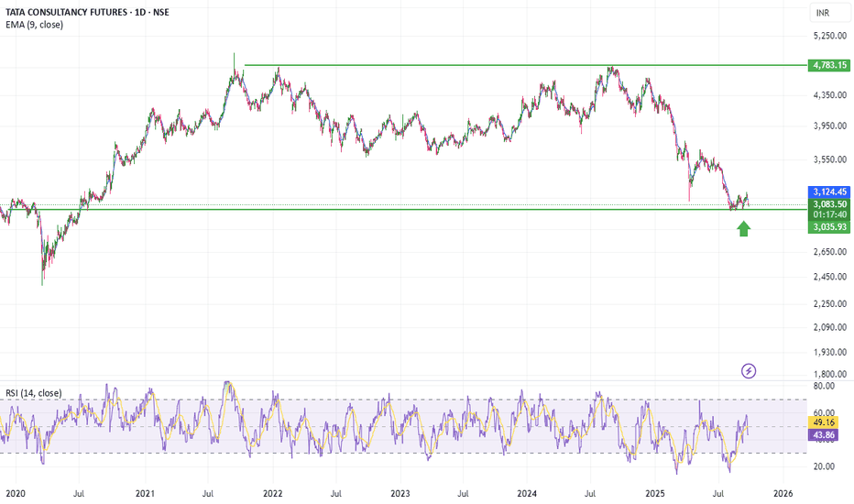
Task: Click the blue 3,124.45 EMA price tag
Action: (829, 192)
